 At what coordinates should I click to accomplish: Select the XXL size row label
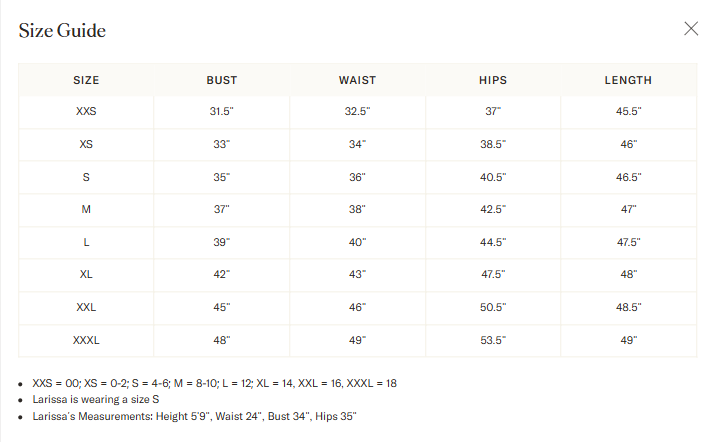[86, 307]
